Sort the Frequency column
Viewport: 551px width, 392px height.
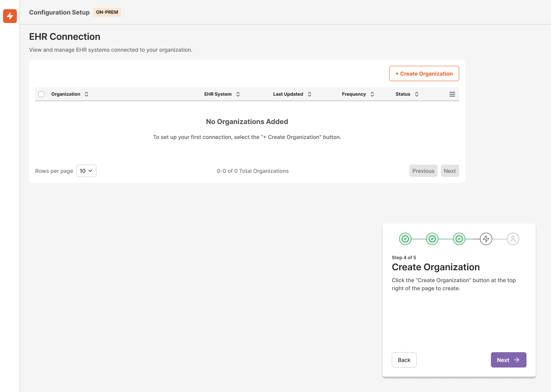372,94
